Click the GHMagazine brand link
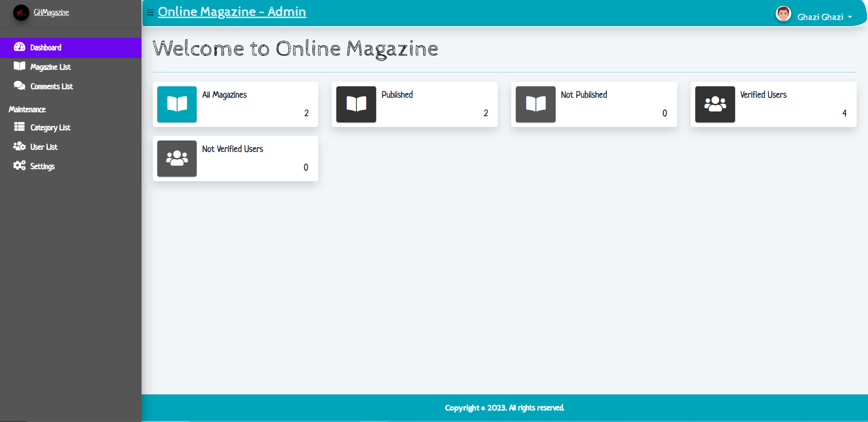The image size is (868, 422). [x=51, y=12]
